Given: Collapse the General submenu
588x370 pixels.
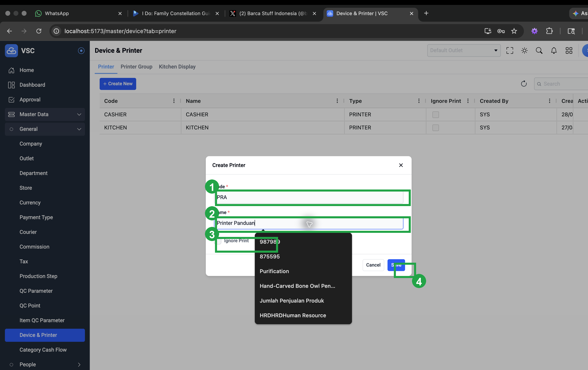Looking at the screenshot, I should pyautogui.click(x=45, y=129).
